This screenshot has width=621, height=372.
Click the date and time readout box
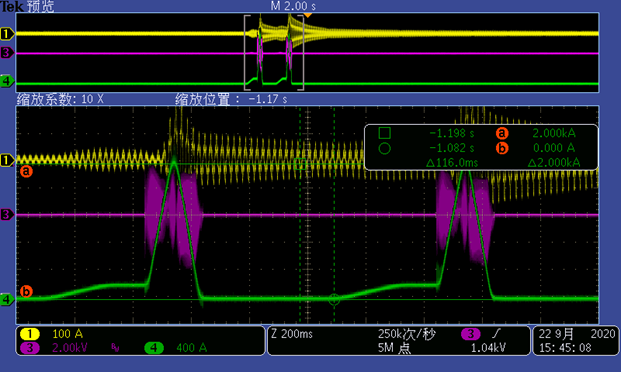576,341
